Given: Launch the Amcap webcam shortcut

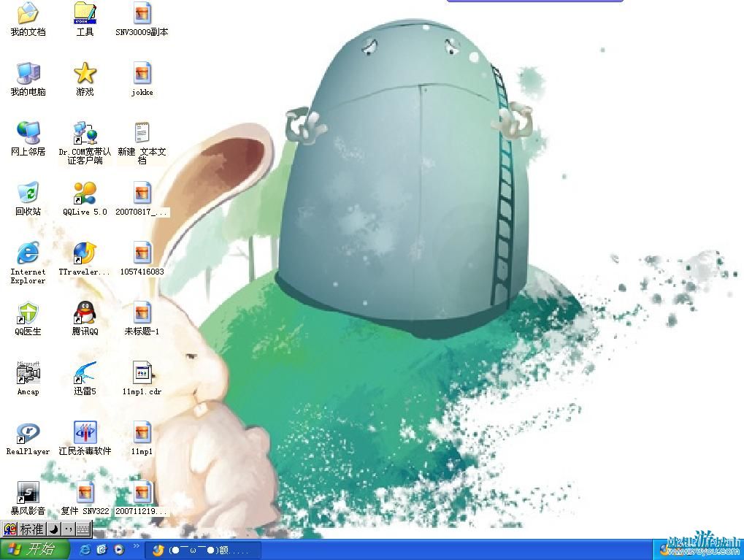Looking at the screenshot, I should pos(28,377).
